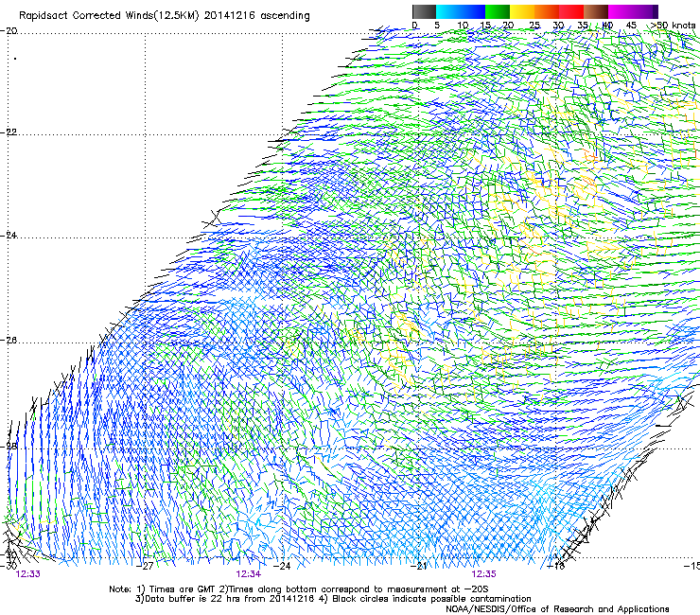This screenshot has height=615, width=700.
Task: Click the red 30-35 knots color swatch
Action: [x=571, y=11]
